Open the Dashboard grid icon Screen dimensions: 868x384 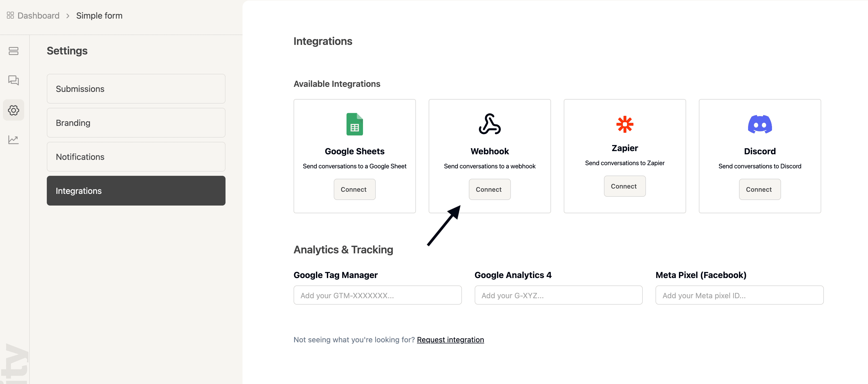pyautogui.click(x=10, y=15)
